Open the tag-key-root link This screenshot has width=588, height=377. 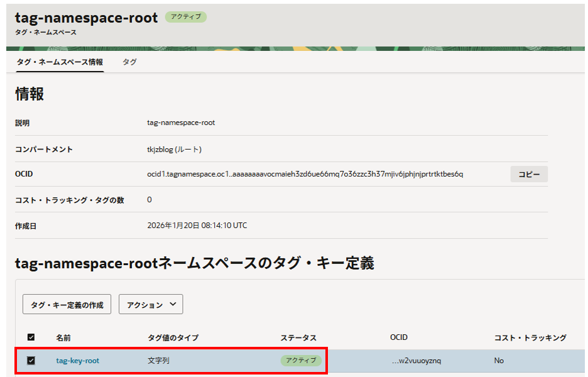tap(77, 361)
